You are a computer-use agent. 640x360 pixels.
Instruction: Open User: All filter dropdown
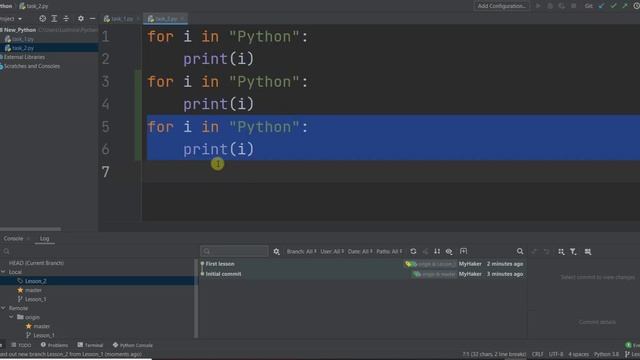pyautogui.click(x=332, y=251)
